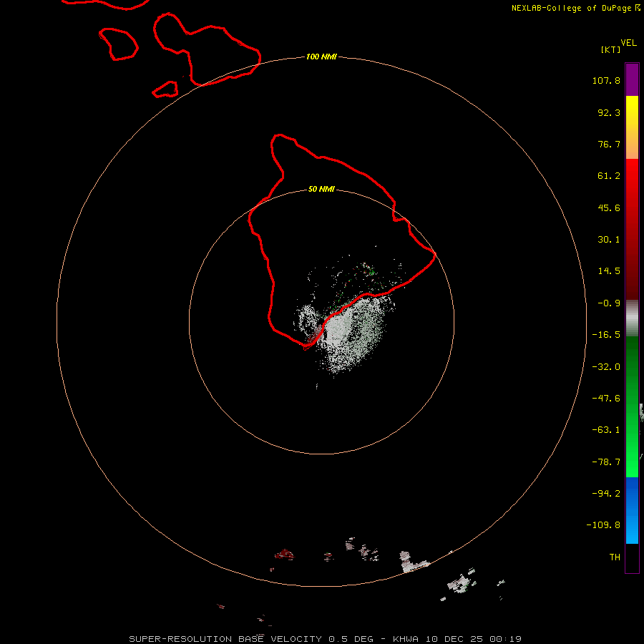This screenshot has height=644, width=644.
Task: Click the 50 NMI range ring label
Action: point(321,189)
